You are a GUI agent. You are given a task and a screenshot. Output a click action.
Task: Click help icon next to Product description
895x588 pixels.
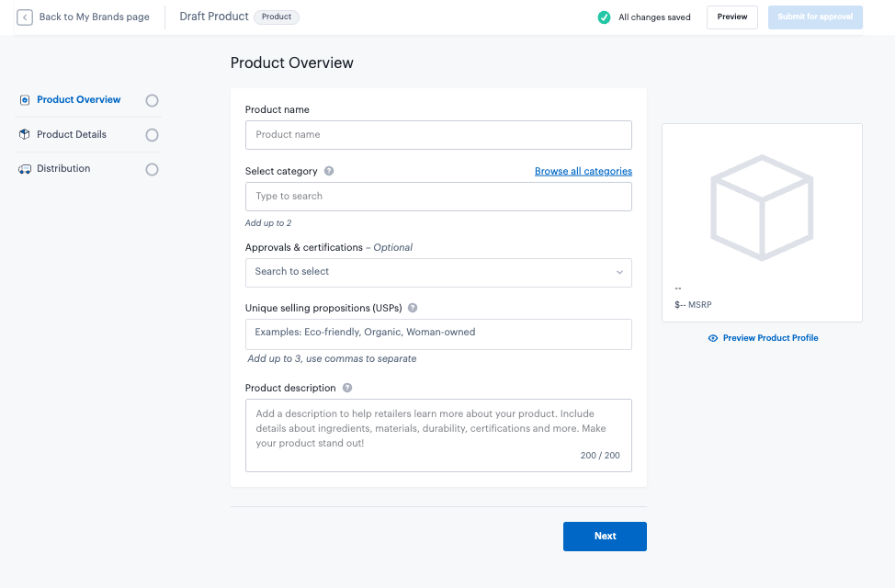pos(347,389)
